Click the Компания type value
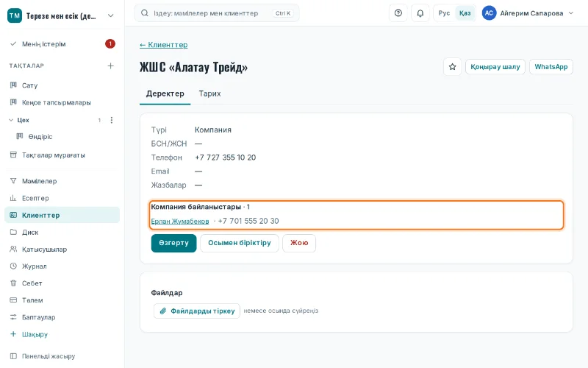 pyautogui.click(x=213, y=130)
